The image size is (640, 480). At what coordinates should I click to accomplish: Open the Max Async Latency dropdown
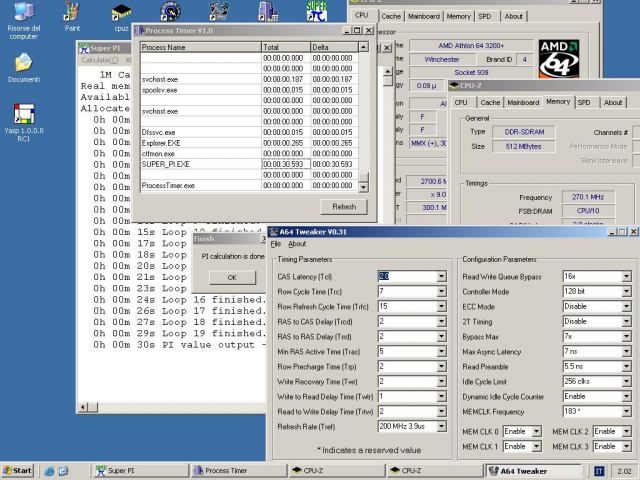coord(627,352)
